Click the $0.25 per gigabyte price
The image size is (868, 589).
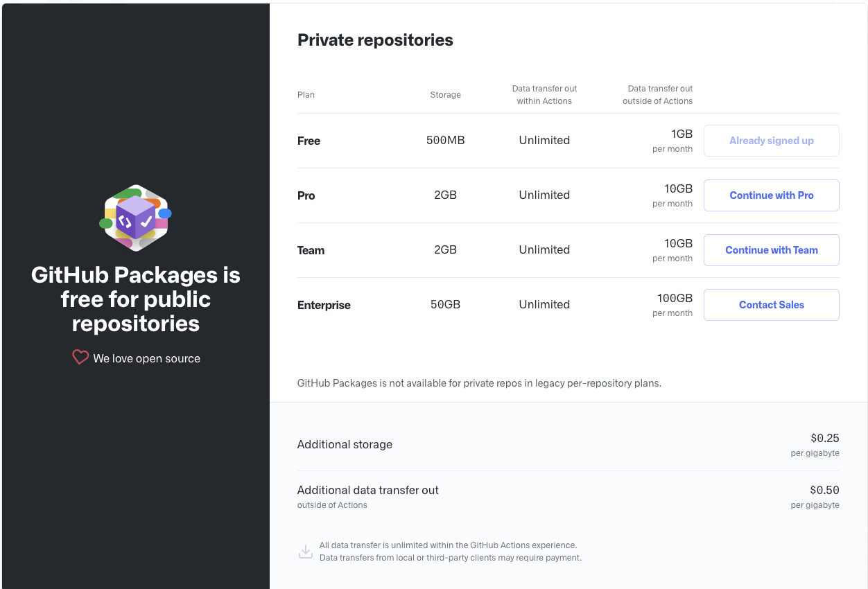(x=815, y=445)
